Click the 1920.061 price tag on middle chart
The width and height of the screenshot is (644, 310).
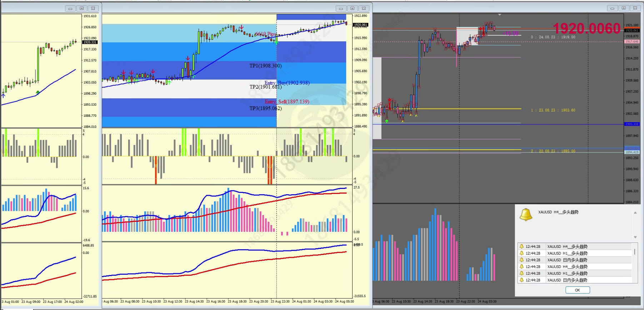click(x=360, y=25)
